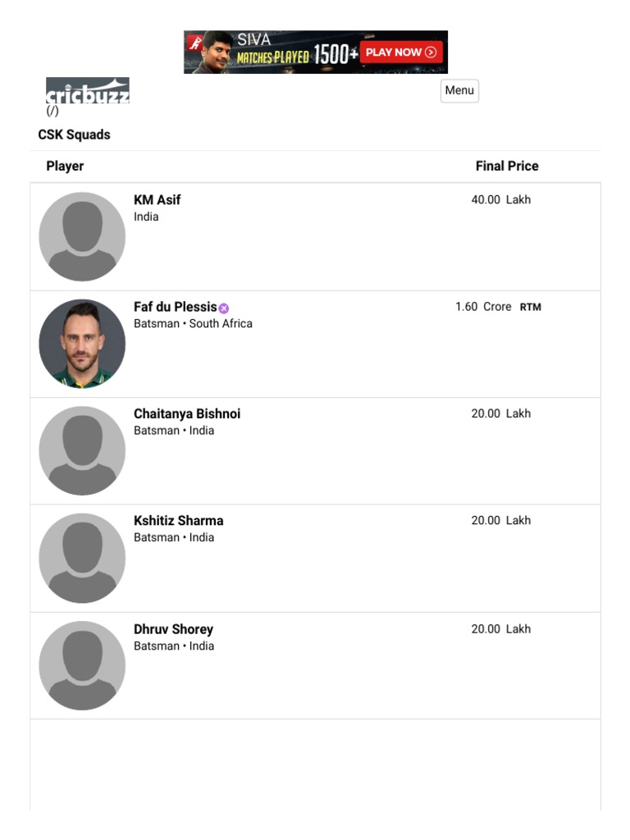630x840 pixels.
Task: Click the Final Price column header
Action: tap(507, 166)
